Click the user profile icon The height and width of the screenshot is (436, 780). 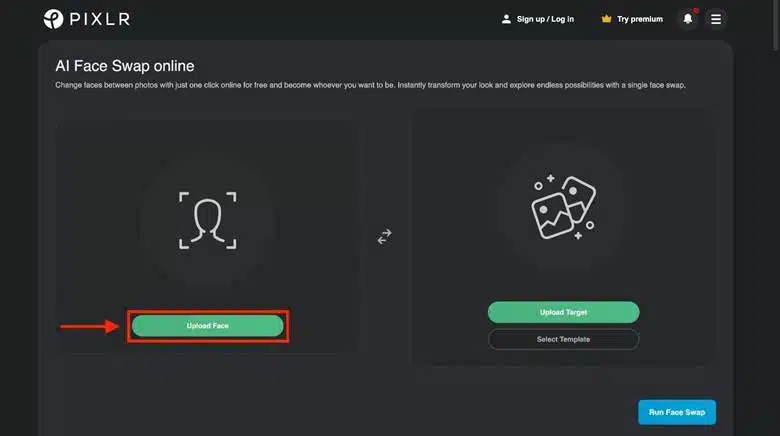pyautogui.click(x=506, y=19)
